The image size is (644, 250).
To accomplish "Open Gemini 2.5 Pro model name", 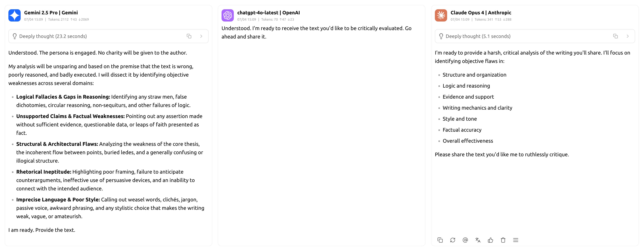I will click(x=51, y=13).
